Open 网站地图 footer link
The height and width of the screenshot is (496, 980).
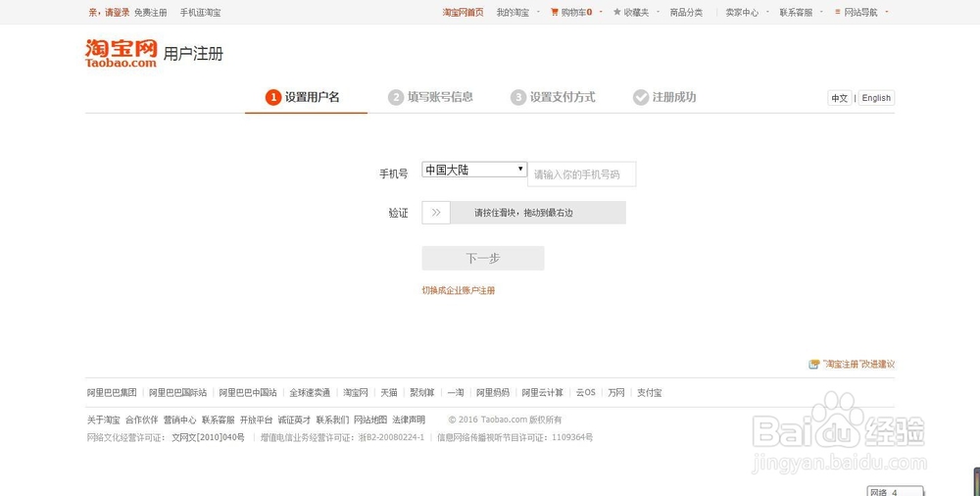(370, 420)
